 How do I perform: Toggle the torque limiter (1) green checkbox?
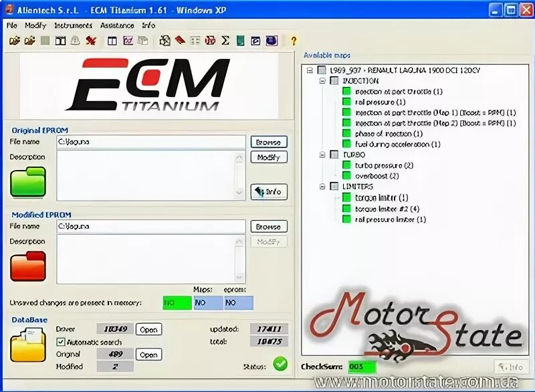point(346,197)
